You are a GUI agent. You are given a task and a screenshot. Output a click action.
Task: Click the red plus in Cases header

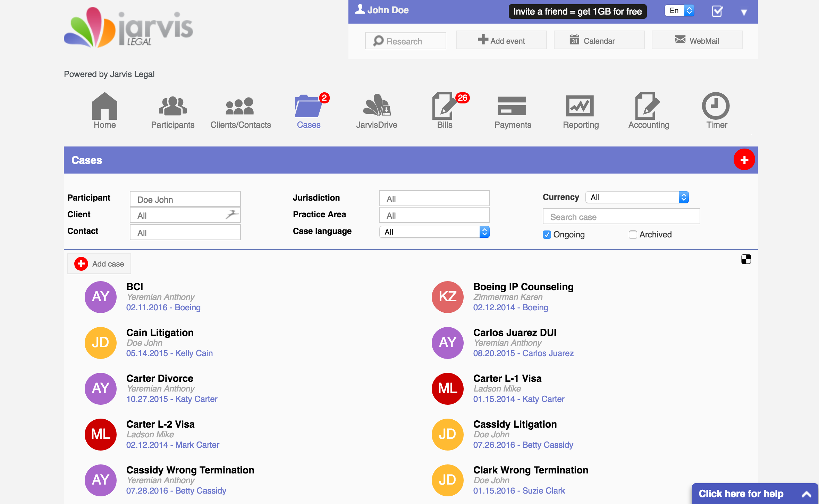[744, 160]
